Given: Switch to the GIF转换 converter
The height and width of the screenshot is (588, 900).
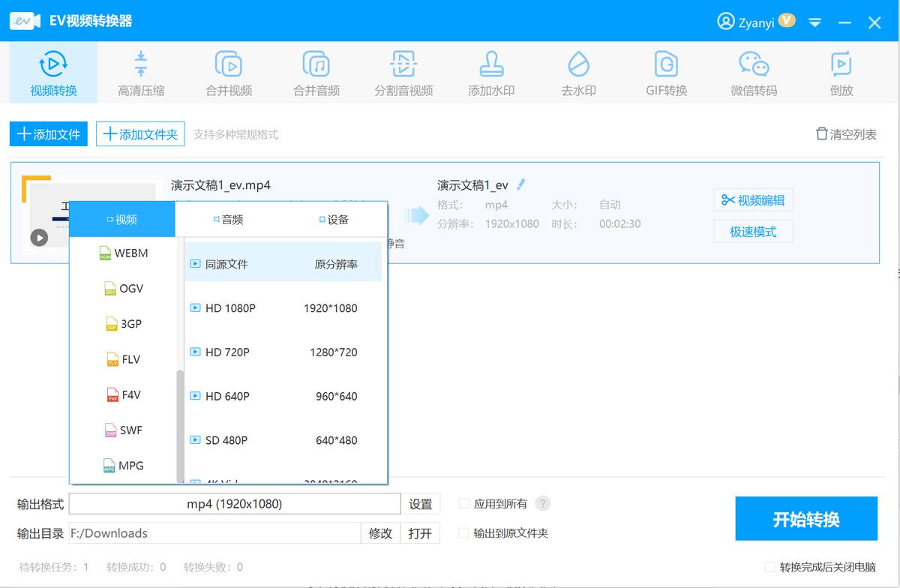Looking at the screenshot, I should [x=665, y=72].
